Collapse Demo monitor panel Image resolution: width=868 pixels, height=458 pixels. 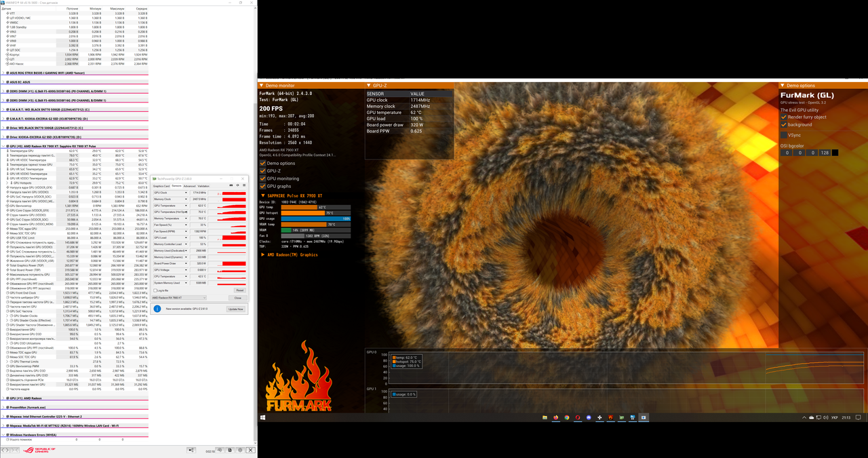tap(262, 85)
